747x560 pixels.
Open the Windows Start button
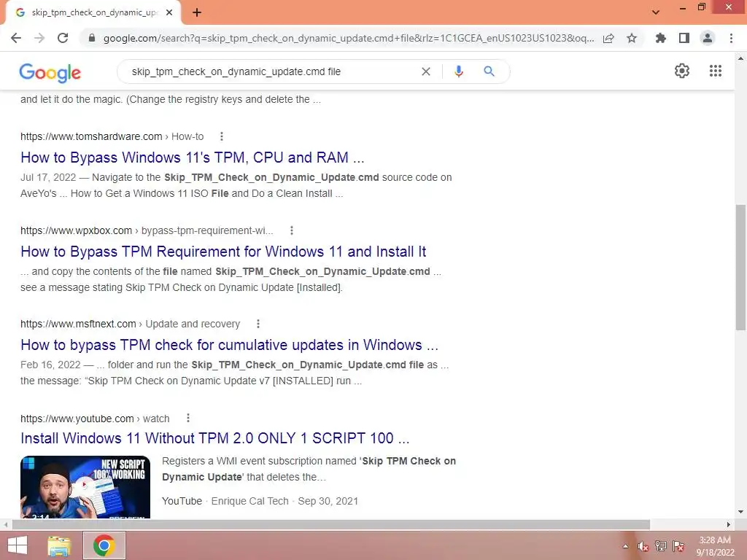coord(18,545)
